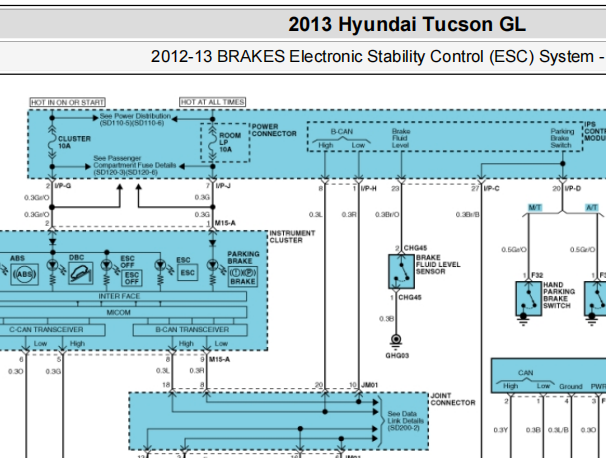Click the See Data Link Details reference
The image size is (606, 458).
[405, 421]
